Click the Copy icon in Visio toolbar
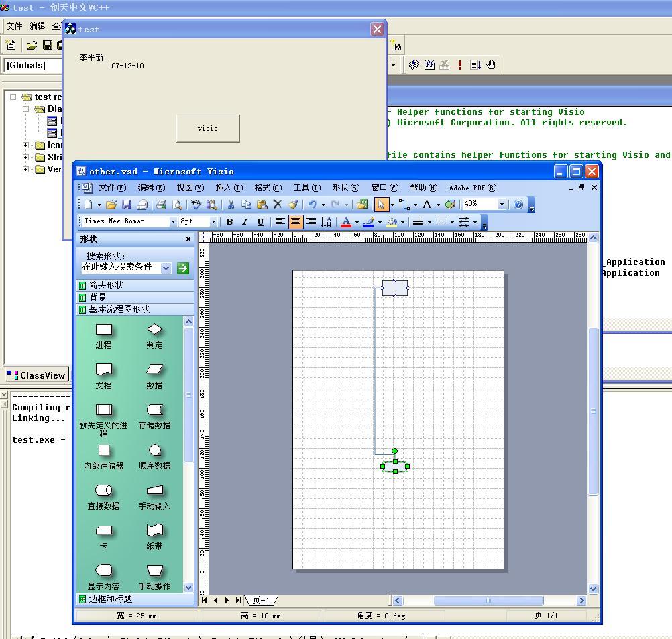This screenshot has height=639, width=672. (x=246, y=205)
